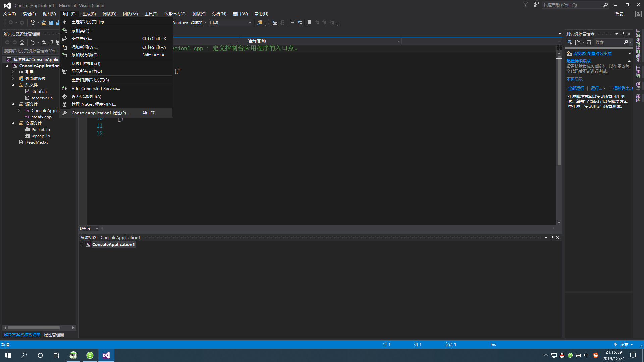644x362 pixels.
Task: Click the feedback icon in the title bar
Action: coord(536,5)
